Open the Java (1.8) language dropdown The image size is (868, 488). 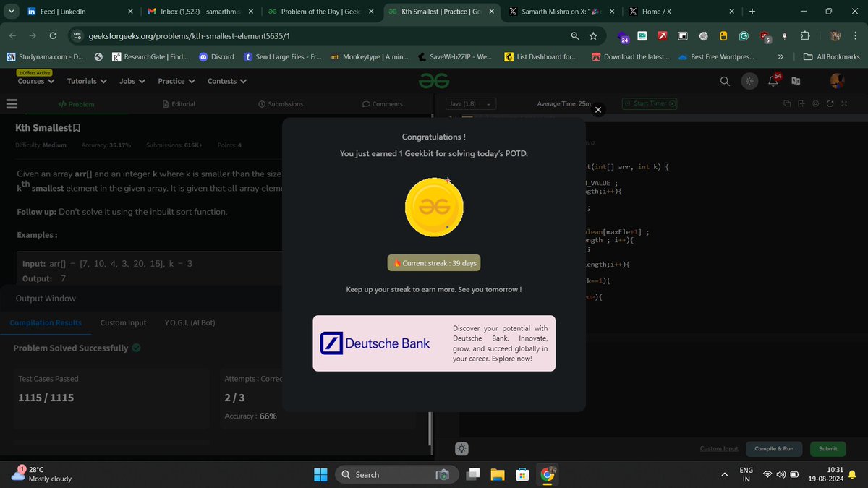469,103
